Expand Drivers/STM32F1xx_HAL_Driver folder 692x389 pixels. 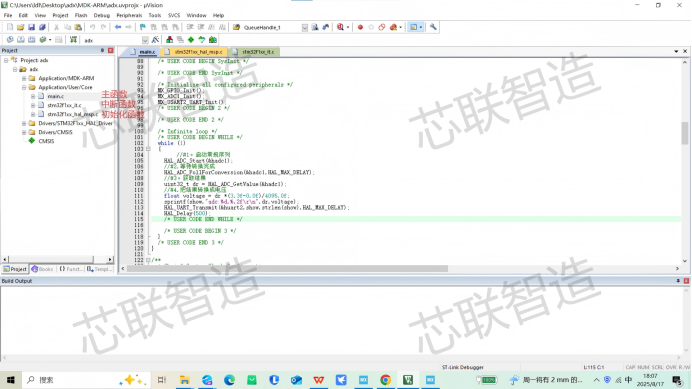[24, 123]
